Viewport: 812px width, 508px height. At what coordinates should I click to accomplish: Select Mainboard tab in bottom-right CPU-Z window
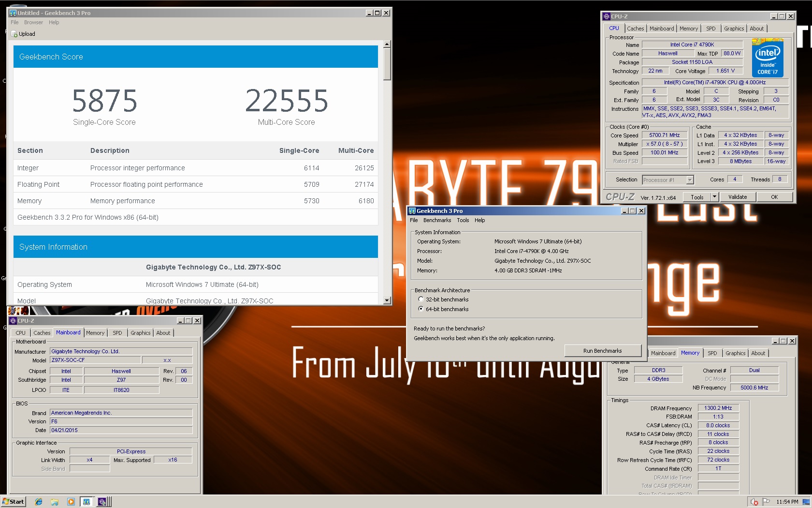coord(663,353)
